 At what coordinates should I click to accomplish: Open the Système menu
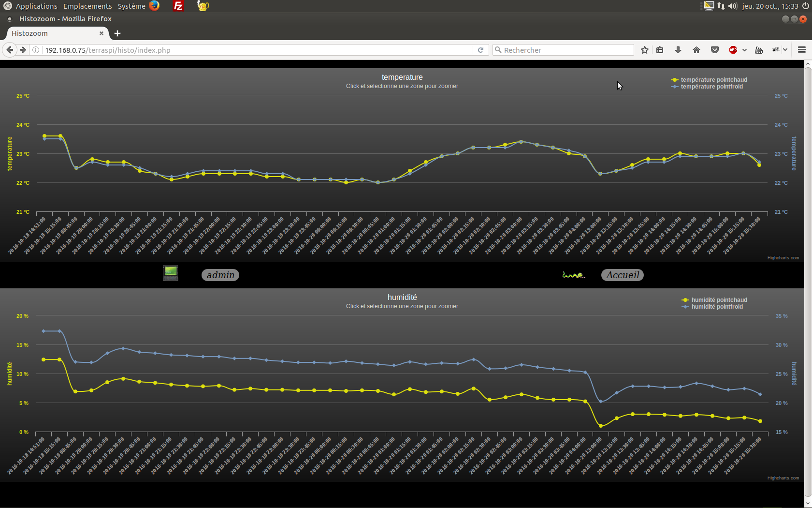tap(131, 6)
